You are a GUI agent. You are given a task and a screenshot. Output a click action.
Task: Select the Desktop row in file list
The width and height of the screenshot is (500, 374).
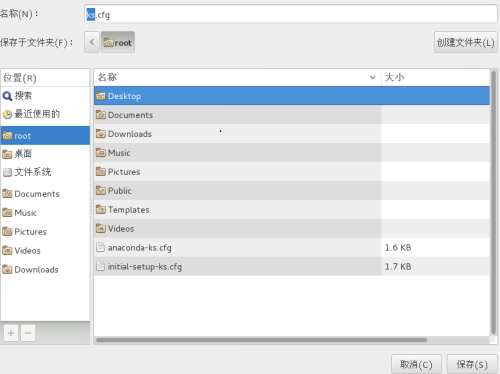pos(292,96)
